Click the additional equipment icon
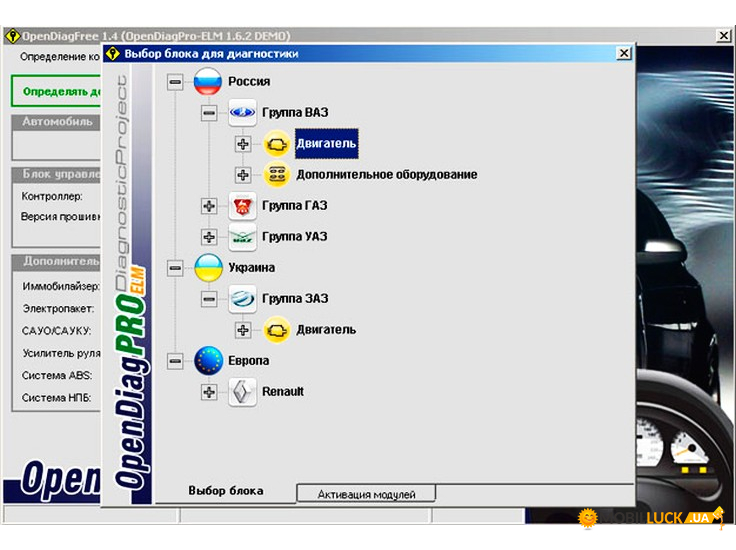This screenshot has width=736, height=550. [x=276, y=175]
